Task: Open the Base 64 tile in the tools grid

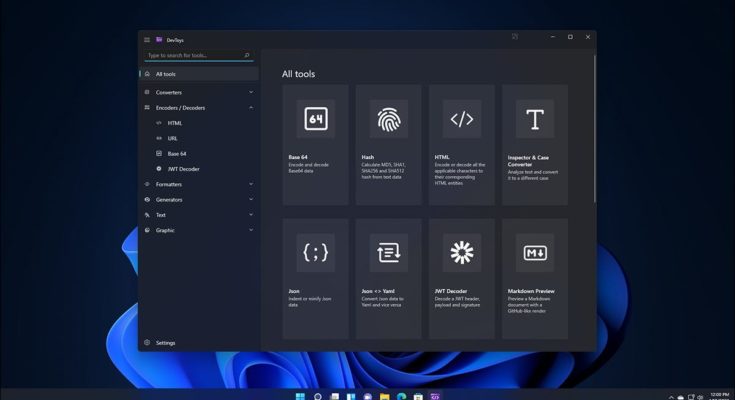Action: (315, 144)
